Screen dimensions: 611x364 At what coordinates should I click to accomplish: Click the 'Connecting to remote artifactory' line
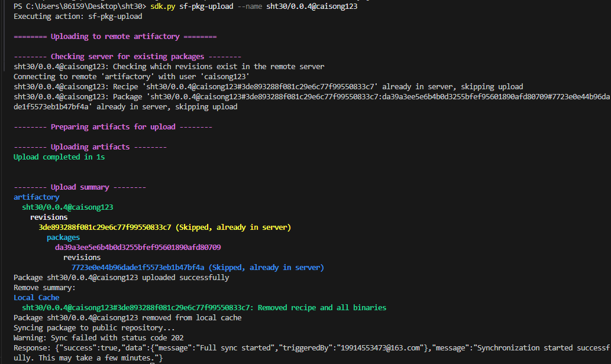(x=131, y=76)
